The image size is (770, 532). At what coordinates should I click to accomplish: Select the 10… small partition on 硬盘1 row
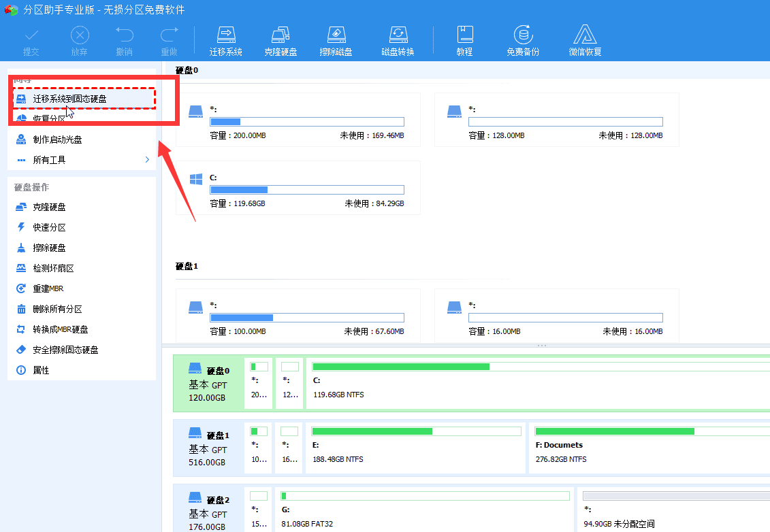[258, 448]
